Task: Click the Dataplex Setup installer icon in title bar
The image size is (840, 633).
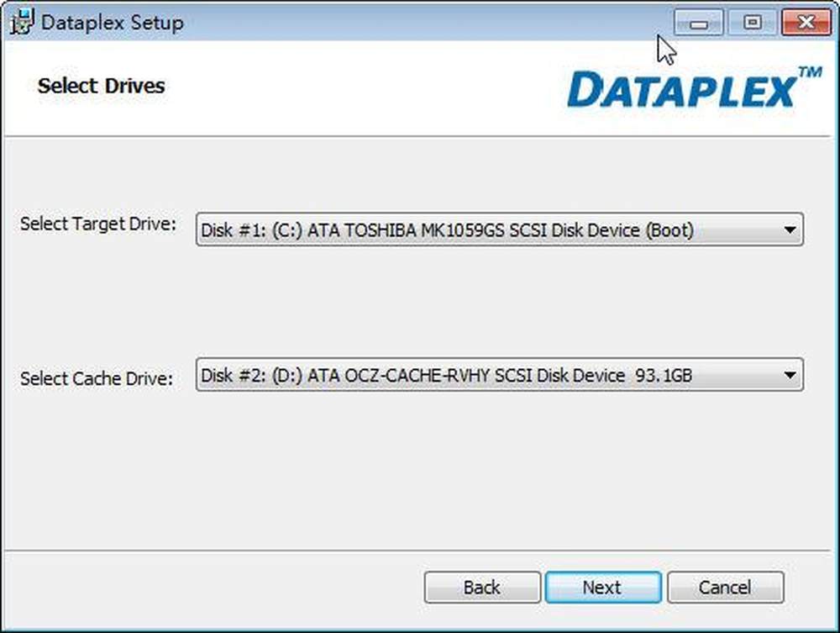Action: pyautogui.click(x=22, y=22)
